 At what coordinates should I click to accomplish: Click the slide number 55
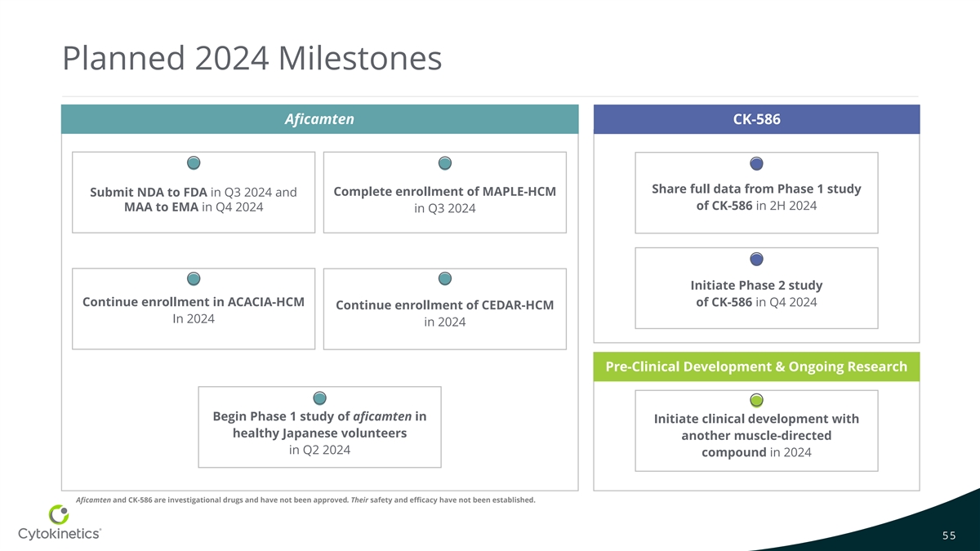[948, 535]
